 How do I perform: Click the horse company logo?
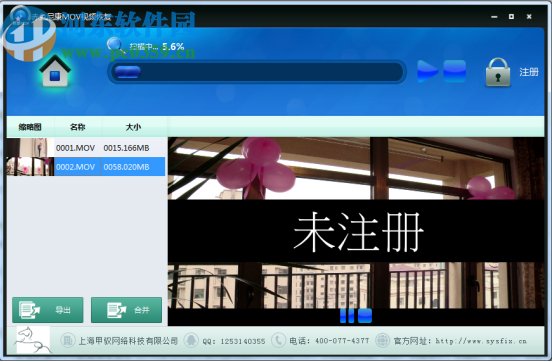33,340
